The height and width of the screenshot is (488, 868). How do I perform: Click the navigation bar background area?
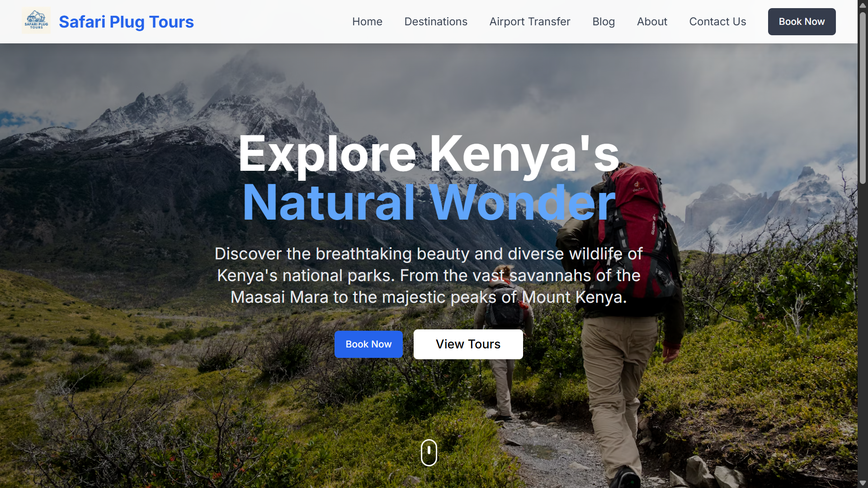coord(271,21)
